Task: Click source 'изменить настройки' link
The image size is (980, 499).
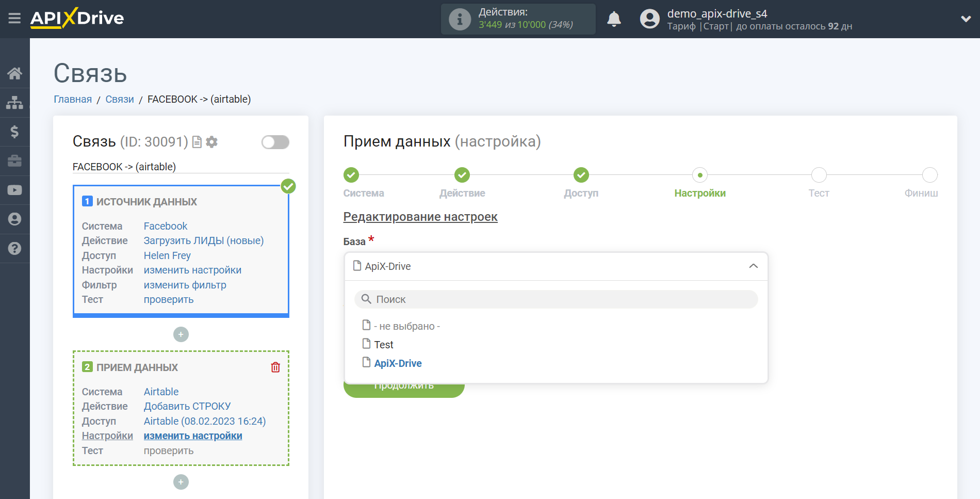Action: point(192,270)
